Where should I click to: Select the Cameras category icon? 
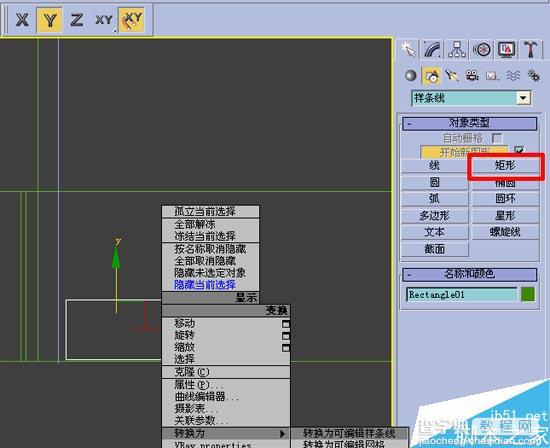472,75
